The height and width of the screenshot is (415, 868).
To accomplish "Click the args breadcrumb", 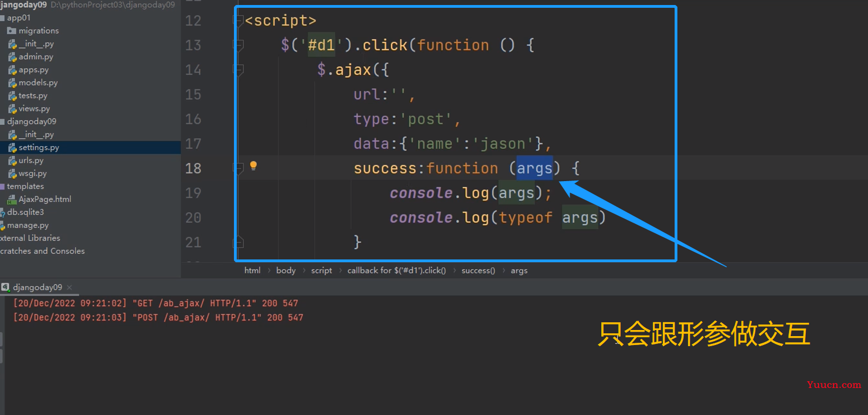I will [x=519, y=271].
